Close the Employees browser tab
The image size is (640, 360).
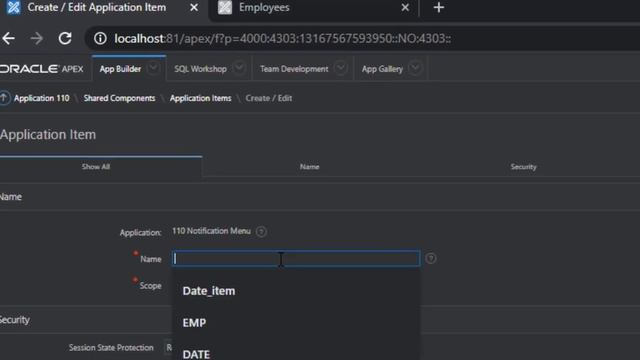[x=405, y=7]
